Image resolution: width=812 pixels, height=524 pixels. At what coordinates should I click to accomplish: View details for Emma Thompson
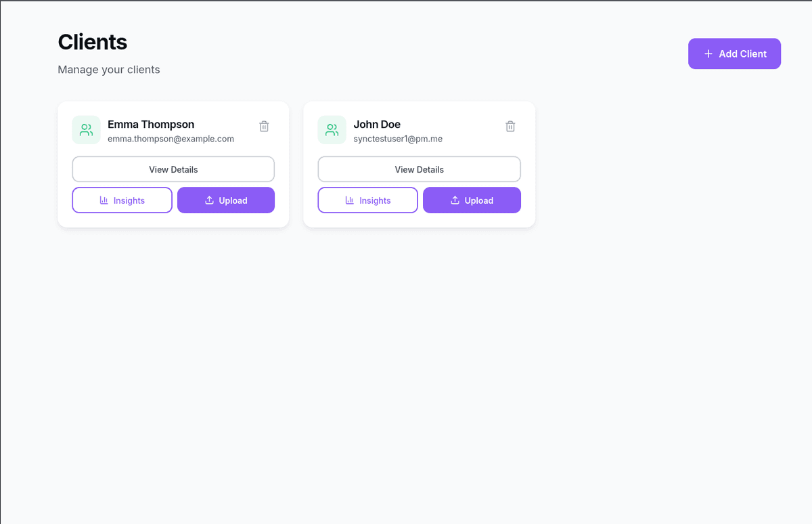pos(173,169)
